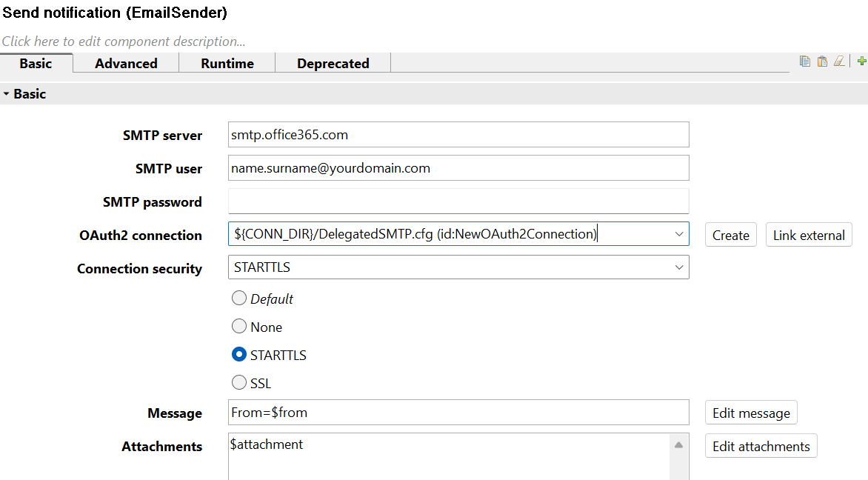Click into the SMTP password field

pyautogui.click(x=458, y=201)
